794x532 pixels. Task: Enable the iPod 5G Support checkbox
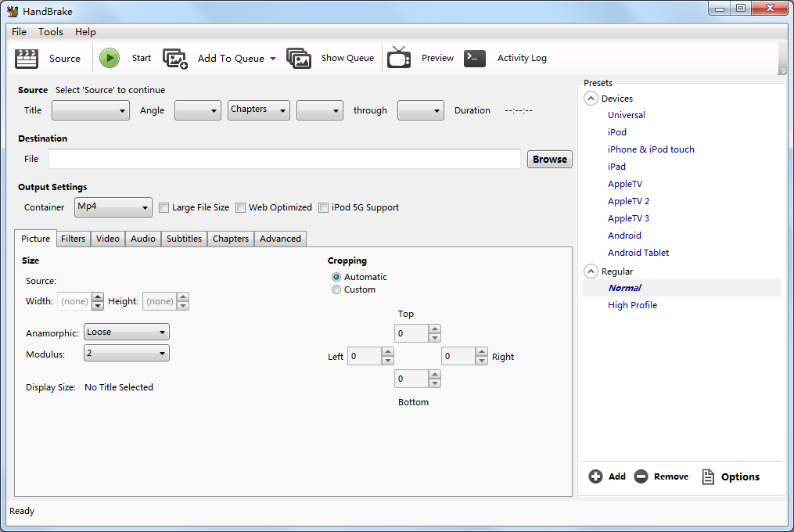click(x=324, y=208)
